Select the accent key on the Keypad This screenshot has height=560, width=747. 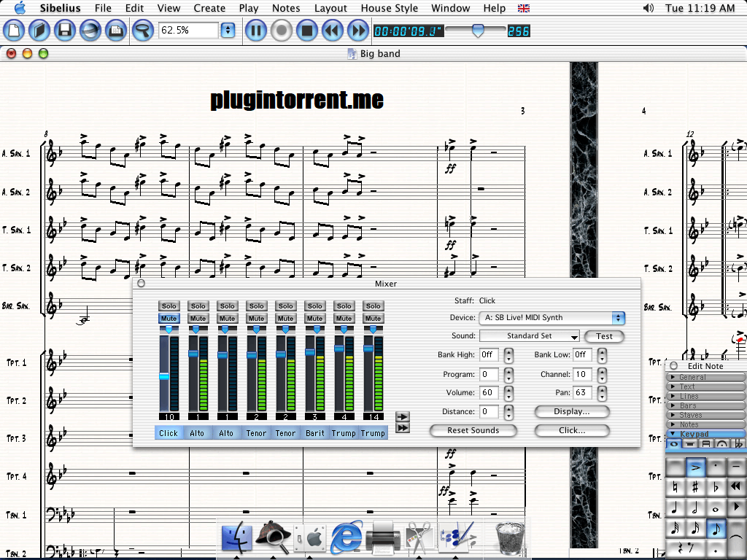tap(695, 467)
